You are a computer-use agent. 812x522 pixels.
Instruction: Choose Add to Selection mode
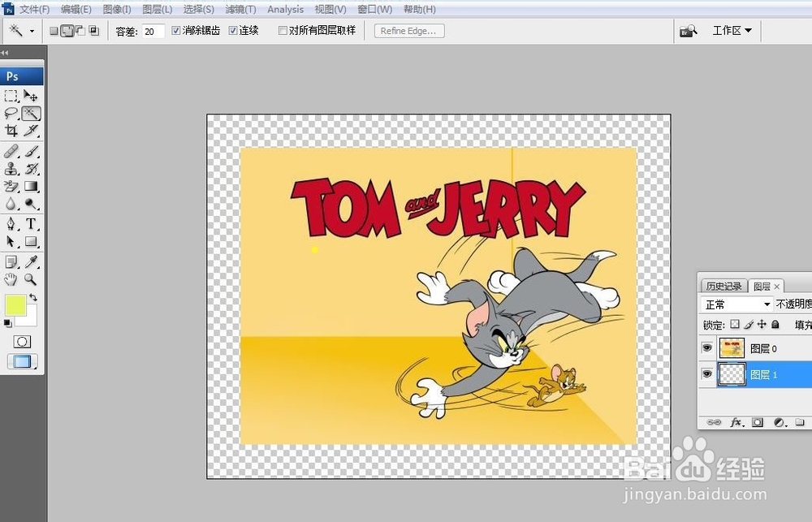pyautogui.click(x=67, y=31)
